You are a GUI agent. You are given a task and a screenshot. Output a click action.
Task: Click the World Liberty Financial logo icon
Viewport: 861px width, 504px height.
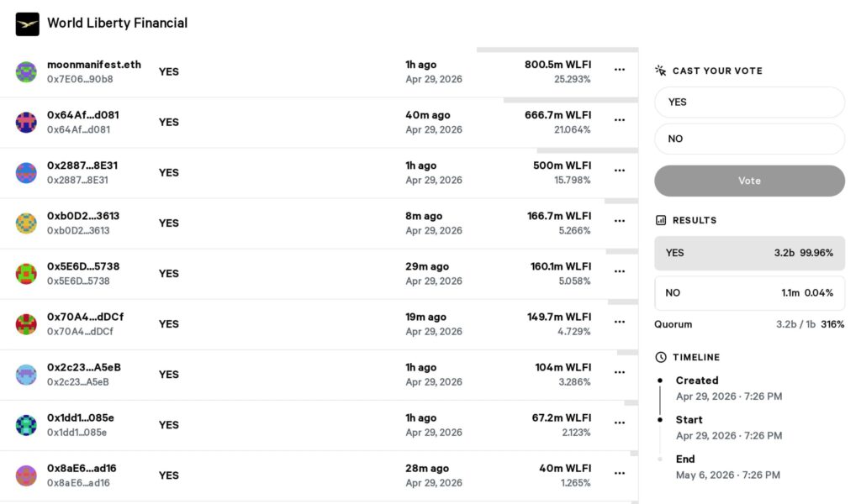tap(28, 24)
